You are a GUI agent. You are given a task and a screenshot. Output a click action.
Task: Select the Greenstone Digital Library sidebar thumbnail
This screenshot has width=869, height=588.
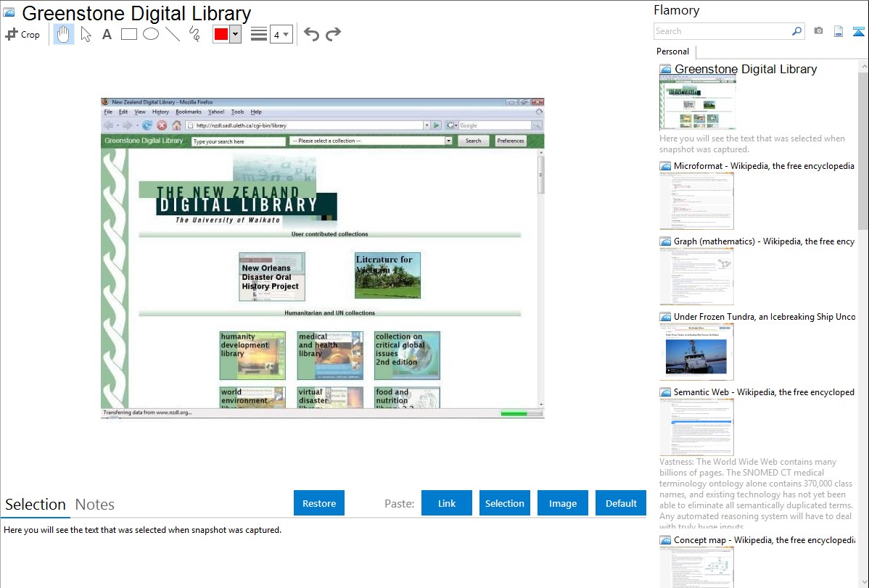click(x=697, y=103)
